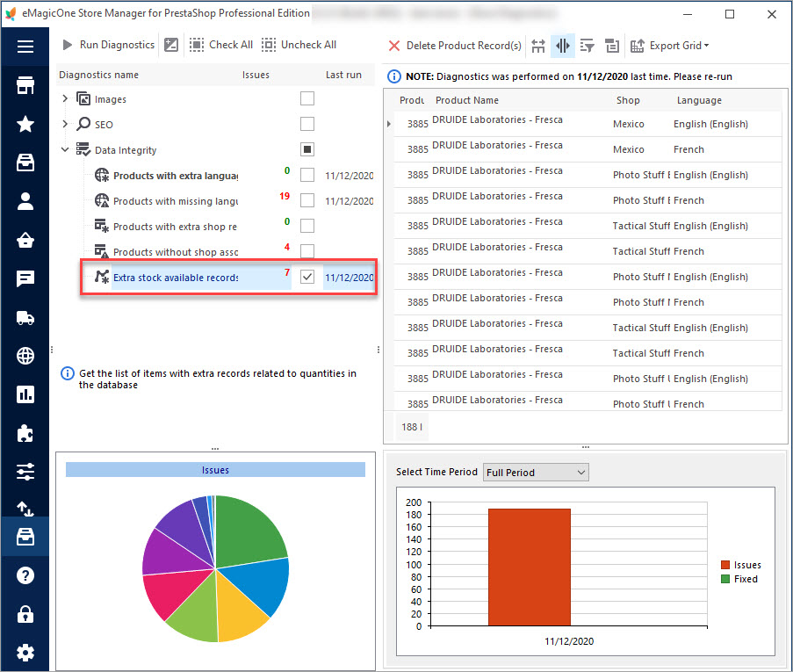Click the filter rows toolbar icon
The width and height of the screenshot is (793, 672).
coord(588,46)
